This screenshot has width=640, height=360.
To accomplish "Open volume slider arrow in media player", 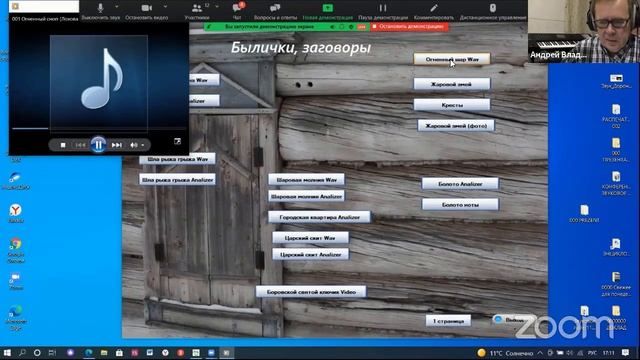I will pos(143,145).
